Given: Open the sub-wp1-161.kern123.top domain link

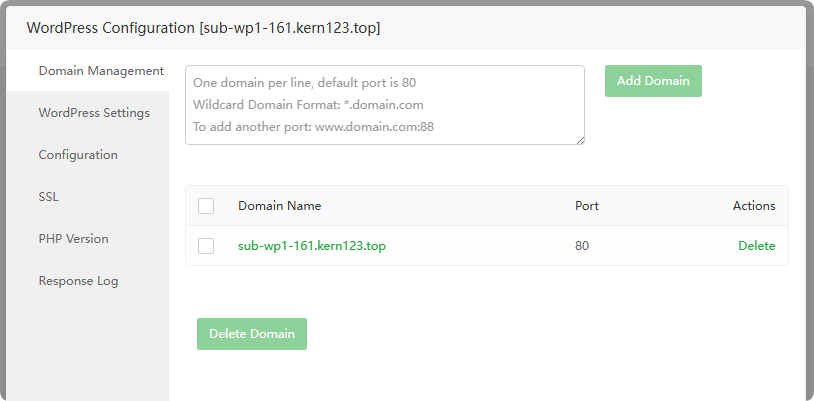Looking at the screenshot, I should coord(312,246).
